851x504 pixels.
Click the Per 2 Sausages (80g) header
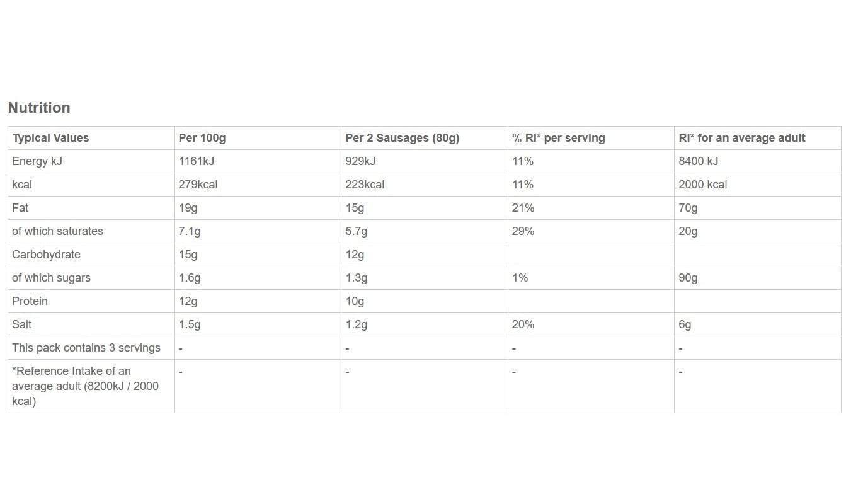[402, 138]
